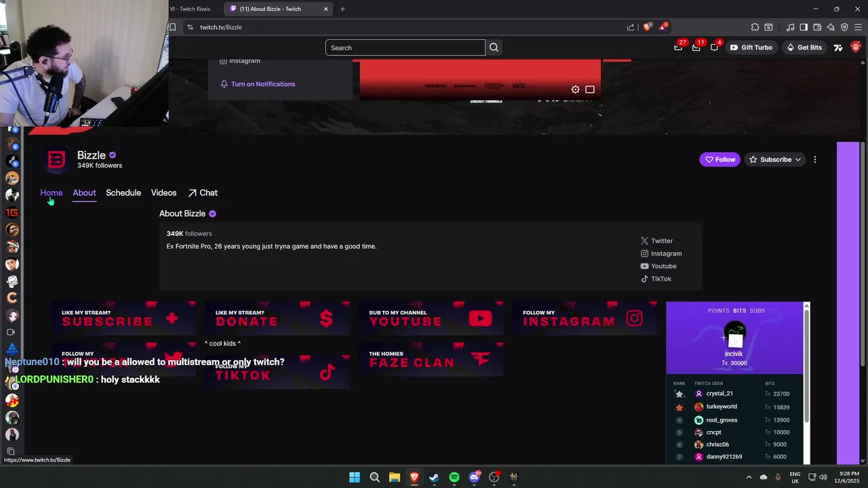This screenshot has height=488, width=868.
Task: Click the YOUTUBE panel banner
Action: 431,319
